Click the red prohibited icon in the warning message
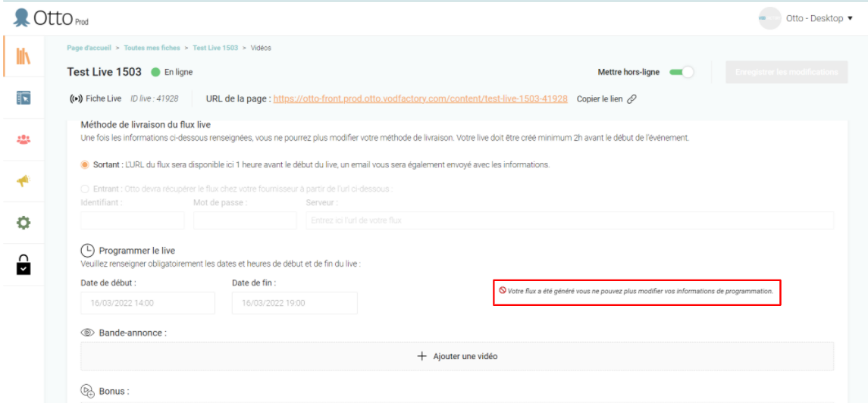Image resolution: width=868 pixels, height=403 pixels. pos(503,290)
